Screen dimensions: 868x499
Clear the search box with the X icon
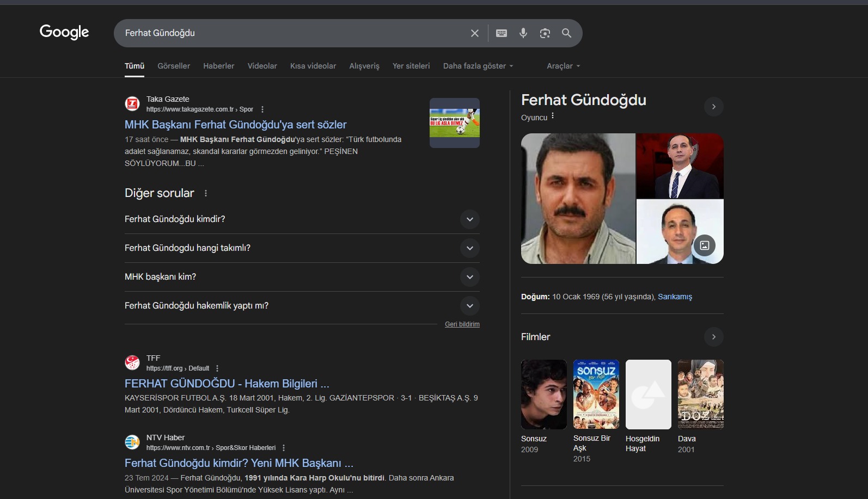click(475, 33)
